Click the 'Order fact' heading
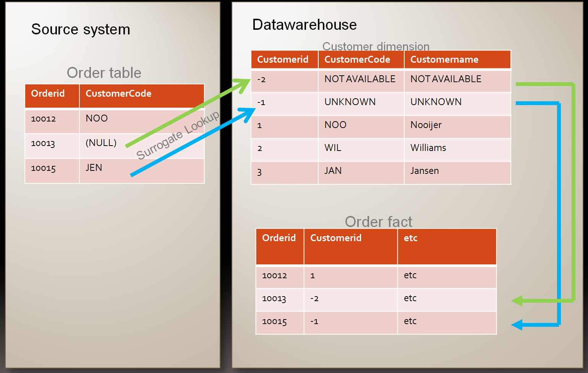The height and width of the screenshot is (373, 588). [378, 222]
